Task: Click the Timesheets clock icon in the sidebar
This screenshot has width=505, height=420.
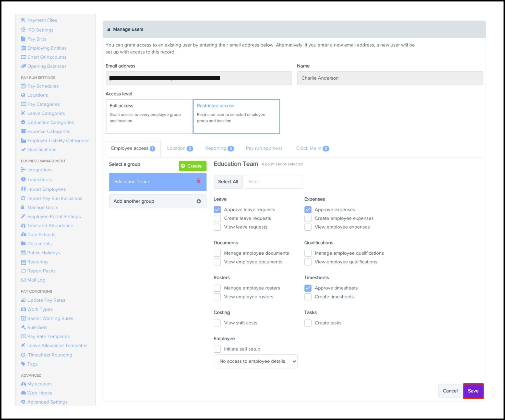Action: point(23,179)
